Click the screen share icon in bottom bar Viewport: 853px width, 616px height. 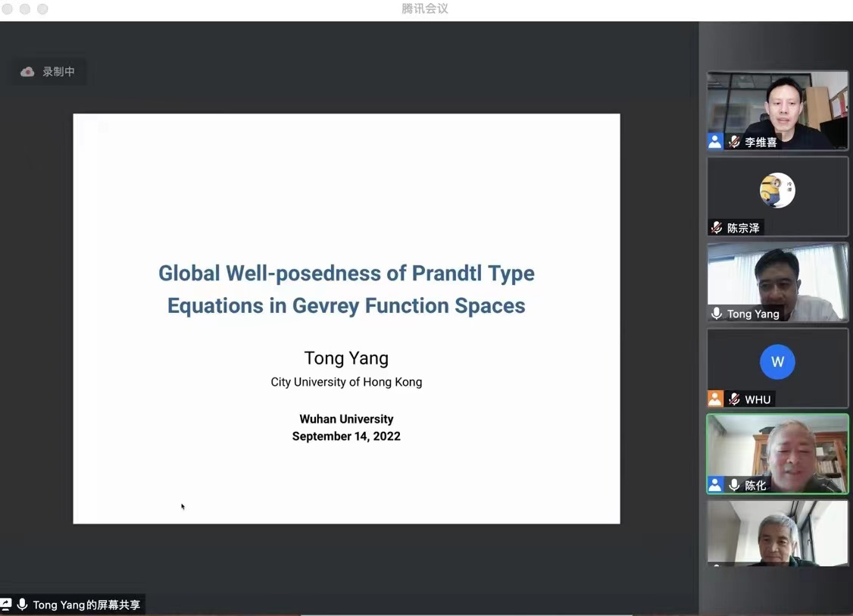[x=6, y=604]
